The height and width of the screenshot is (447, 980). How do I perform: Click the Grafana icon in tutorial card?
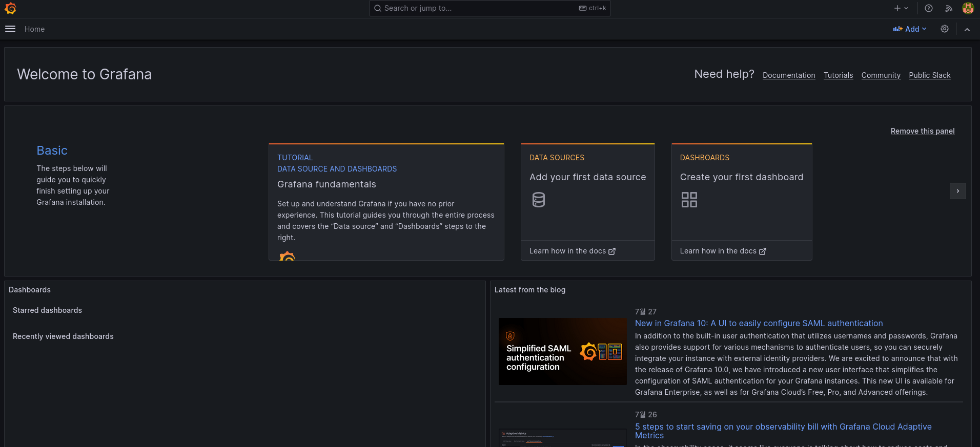point(287,256)
